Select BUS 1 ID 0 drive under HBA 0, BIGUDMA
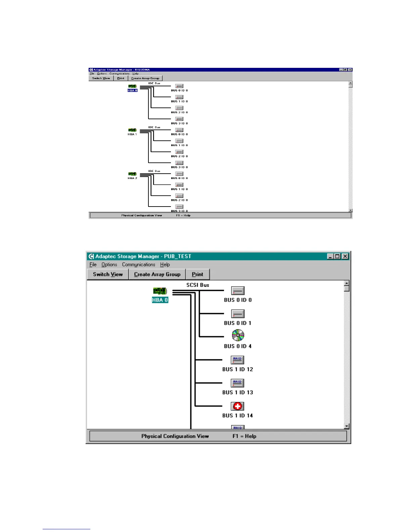411x532 pixels. pyautogui.click(x=179, y=97)
